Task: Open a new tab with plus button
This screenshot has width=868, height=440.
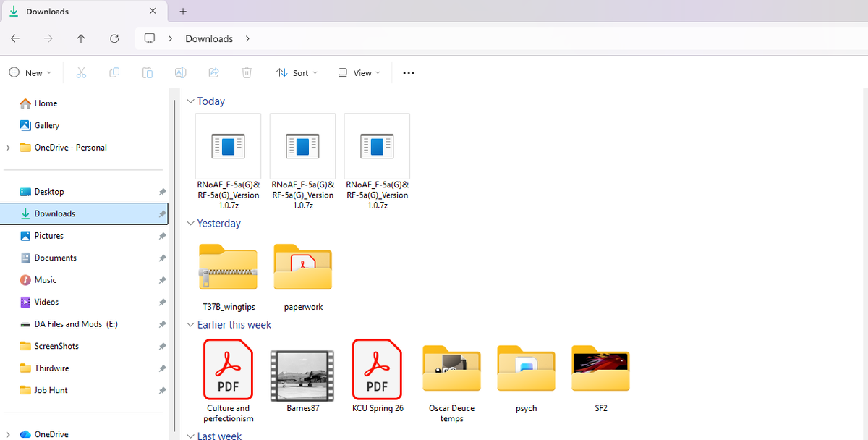Action: point(183,11)
